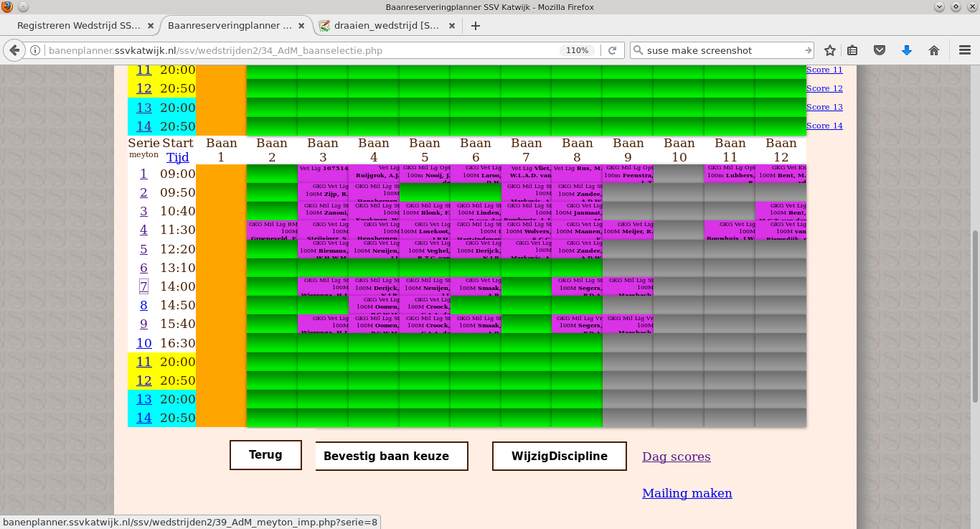
Task: Click the Pocket save icon
Action: (880, 50)
